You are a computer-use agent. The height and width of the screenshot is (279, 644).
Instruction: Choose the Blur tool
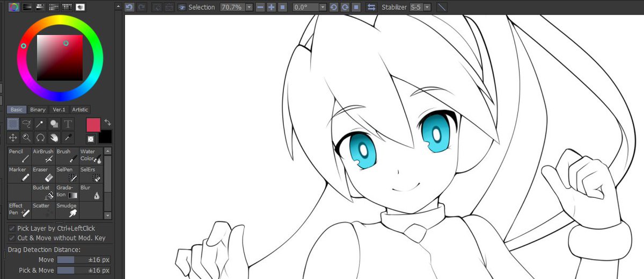coord(90,192)
